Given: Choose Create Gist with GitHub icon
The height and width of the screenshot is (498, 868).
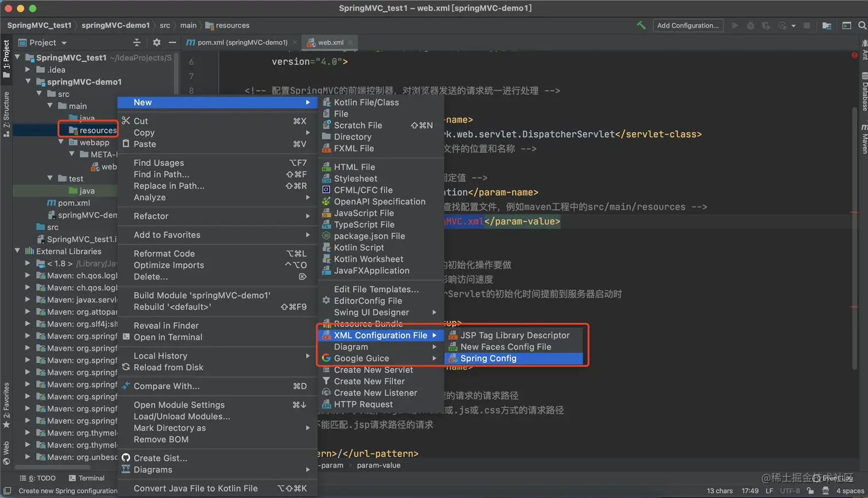Looking at the screenshot, I should [217, 458].
